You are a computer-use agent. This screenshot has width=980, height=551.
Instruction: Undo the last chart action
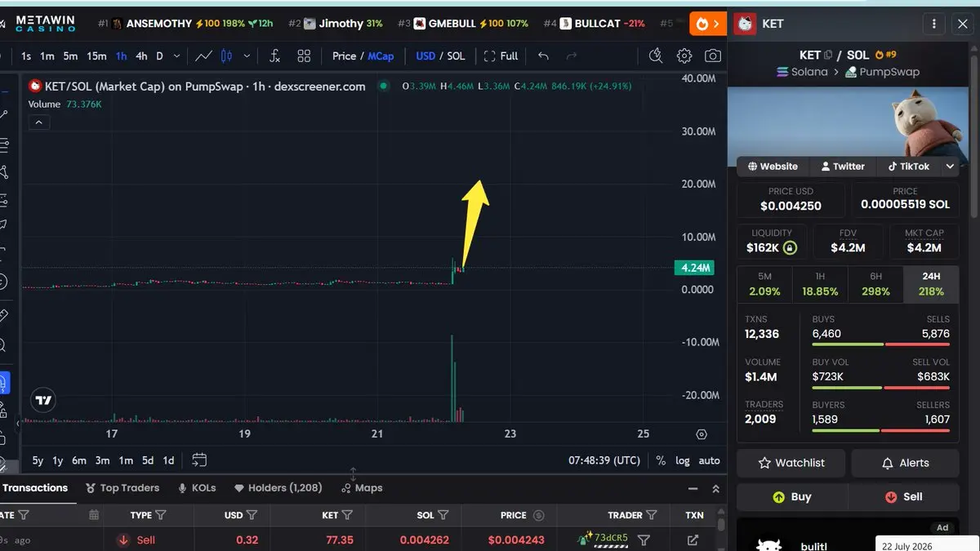(x=543, y=56)
